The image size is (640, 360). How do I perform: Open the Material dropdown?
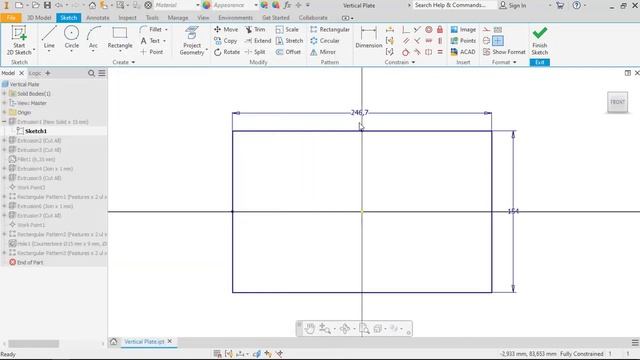pos(198,5)
